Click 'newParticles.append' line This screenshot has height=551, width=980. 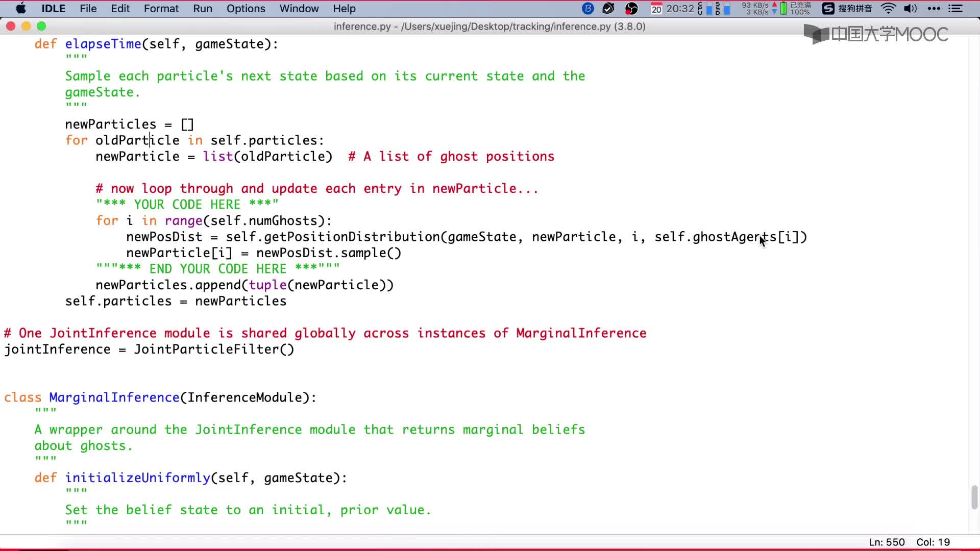pyautogui.click(x=244, y=285)
